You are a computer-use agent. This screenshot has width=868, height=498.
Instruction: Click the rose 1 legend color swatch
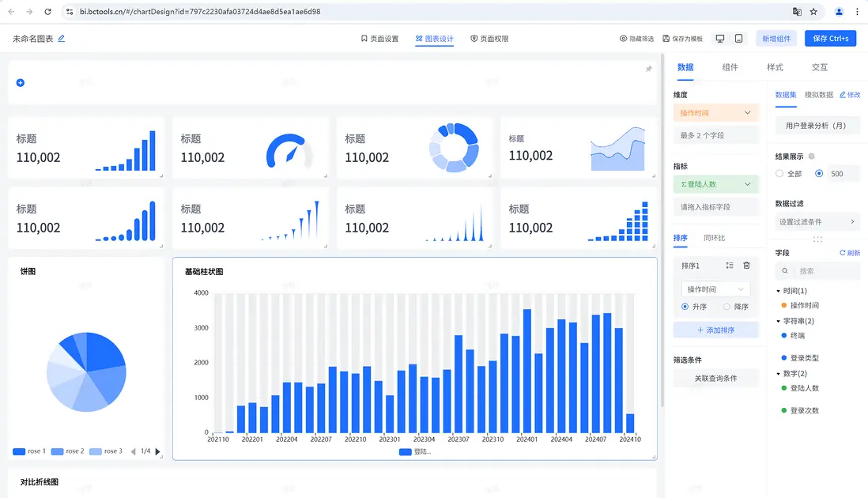coord(19,451)
